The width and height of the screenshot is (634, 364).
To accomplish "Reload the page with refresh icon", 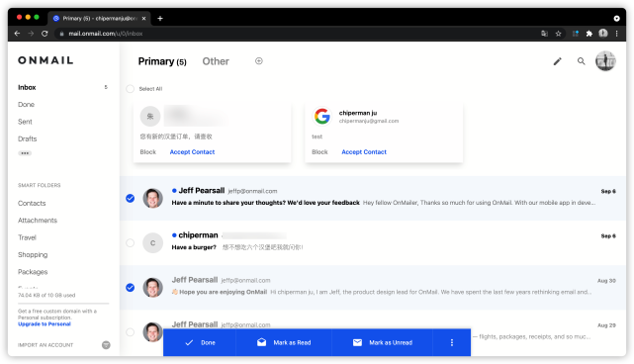I will coord(45,34).
